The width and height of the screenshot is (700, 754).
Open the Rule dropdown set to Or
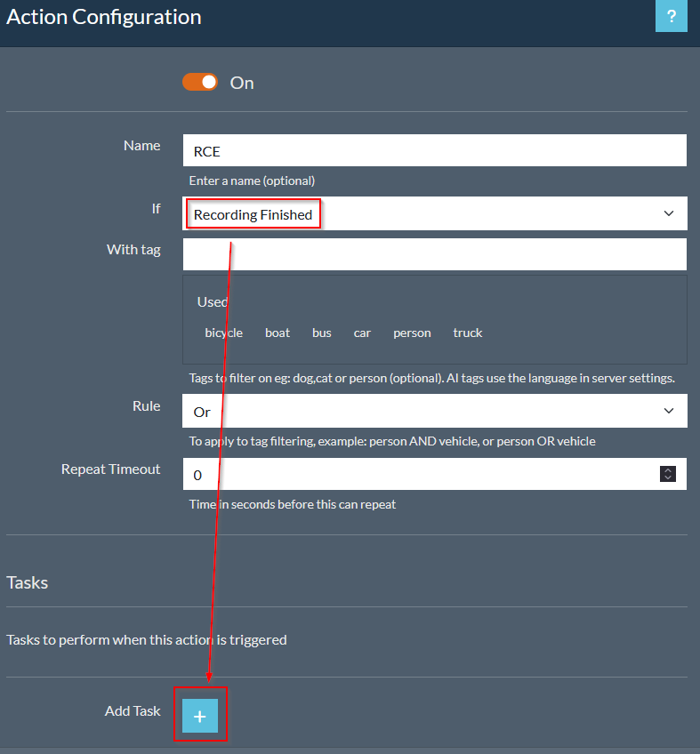pyautogui.click(x=434, y=411)
